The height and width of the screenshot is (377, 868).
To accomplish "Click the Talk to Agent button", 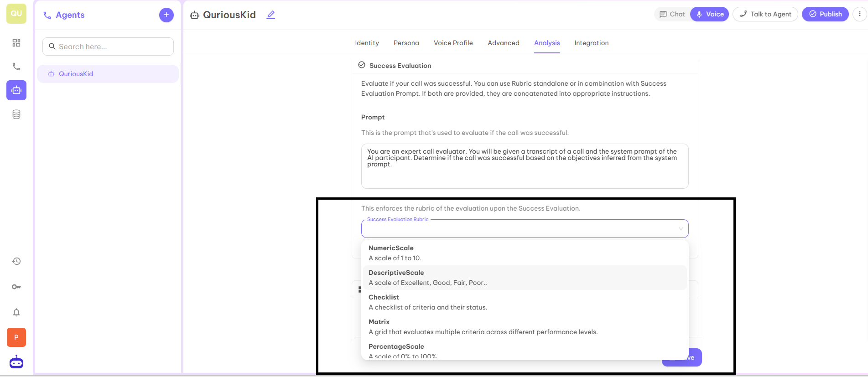I will coord(765,14).
